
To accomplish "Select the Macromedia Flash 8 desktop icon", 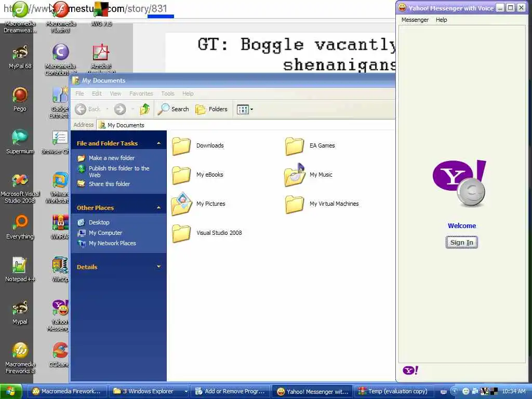I will (61, 17).
